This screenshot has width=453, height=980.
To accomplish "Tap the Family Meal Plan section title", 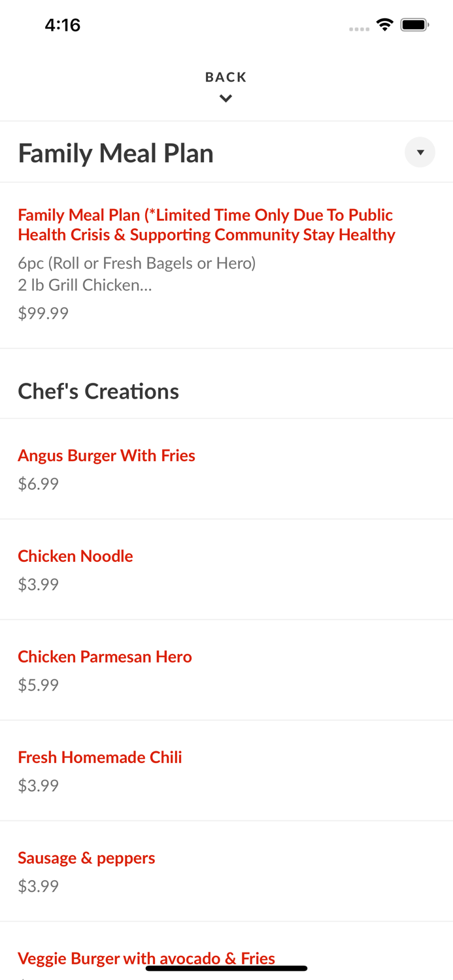I will click(x=116, y=152).
